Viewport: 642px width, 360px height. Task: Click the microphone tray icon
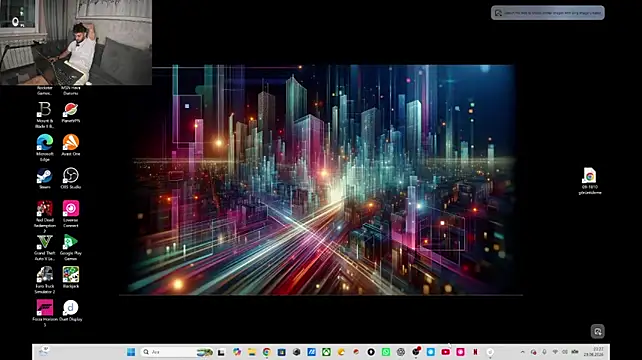tap(544, 352)
